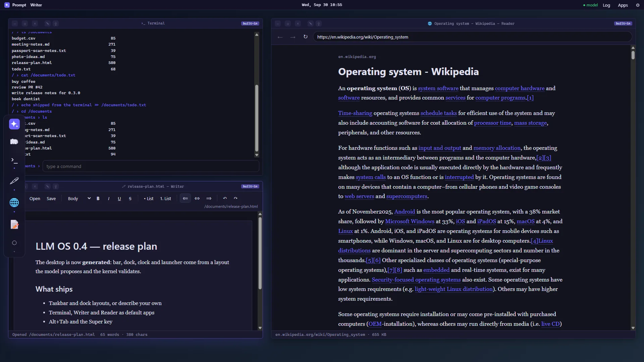Set right text alignment in Writer
Image resolution: width=644 pixels, height=362 pixels.
point(209,198)
